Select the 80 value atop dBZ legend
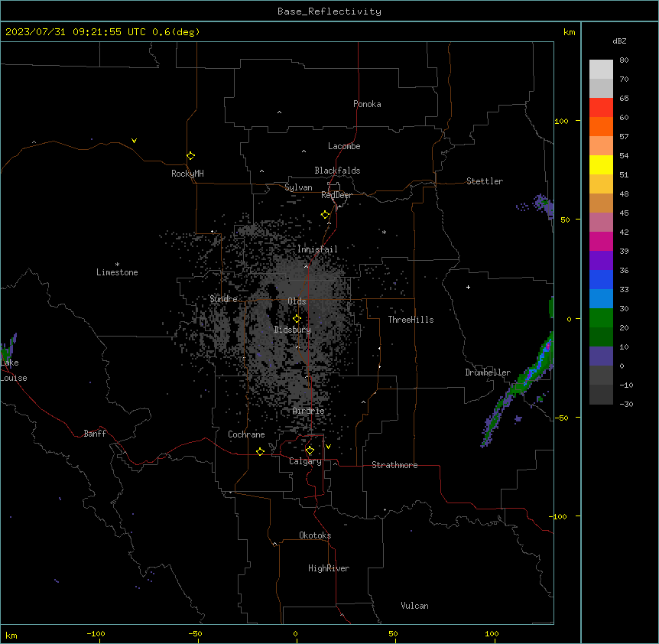 (x=624, y=60)
